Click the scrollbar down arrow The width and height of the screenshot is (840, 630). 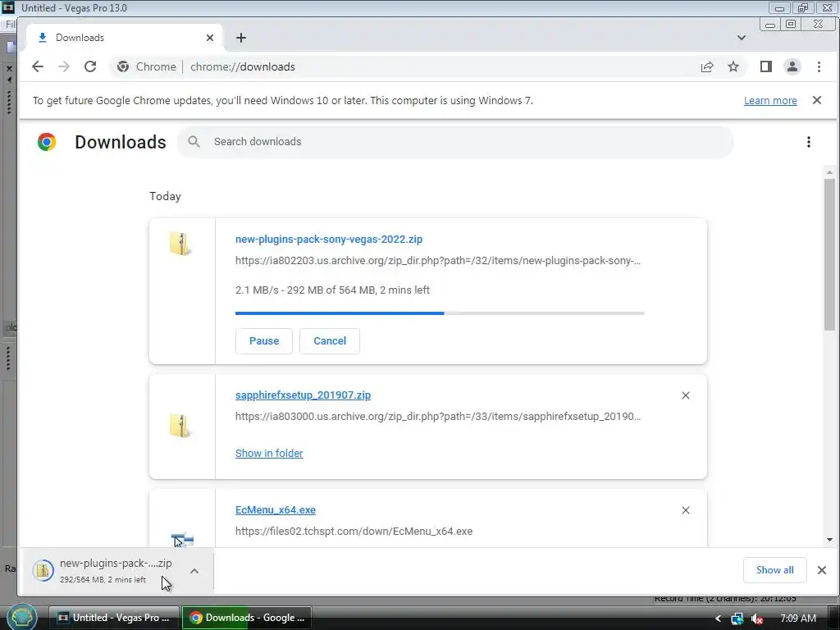(x=829, y=540)
